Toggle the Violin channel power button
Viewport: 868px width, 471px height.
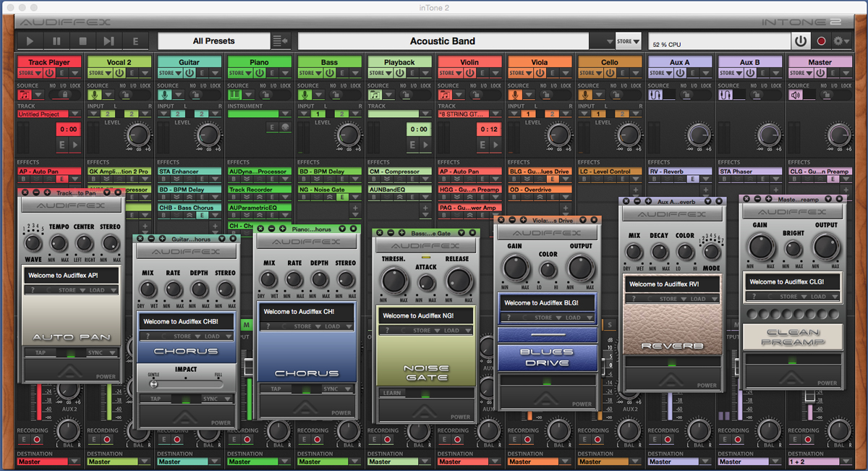(471, 73)
